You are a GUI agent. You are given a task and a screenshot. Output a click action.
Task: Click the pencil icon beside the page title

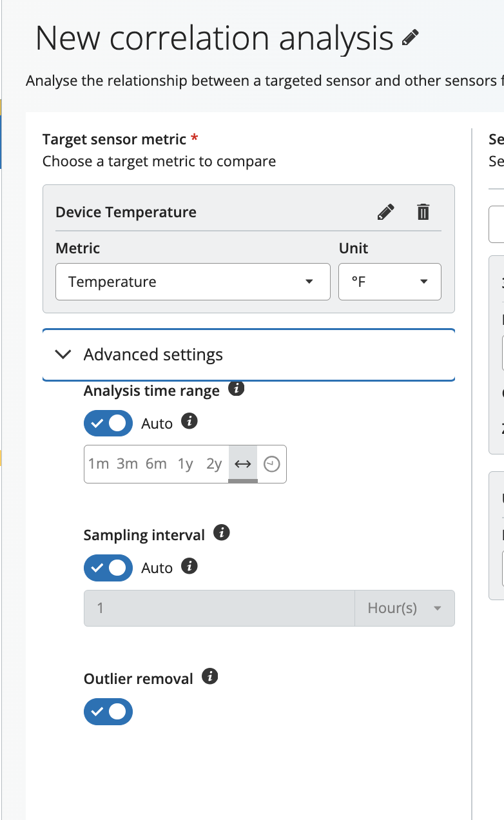410,38
